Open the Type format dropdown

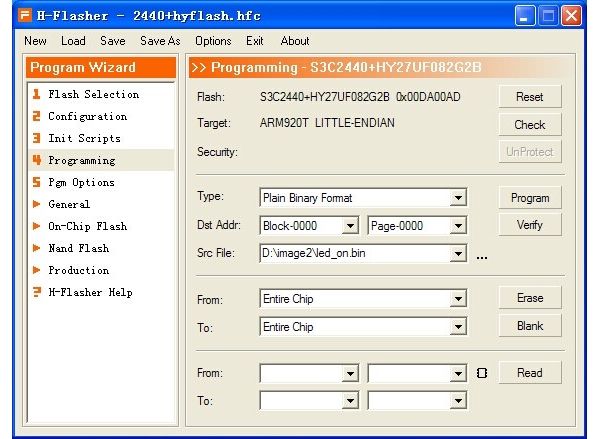[x=458, y=198]
